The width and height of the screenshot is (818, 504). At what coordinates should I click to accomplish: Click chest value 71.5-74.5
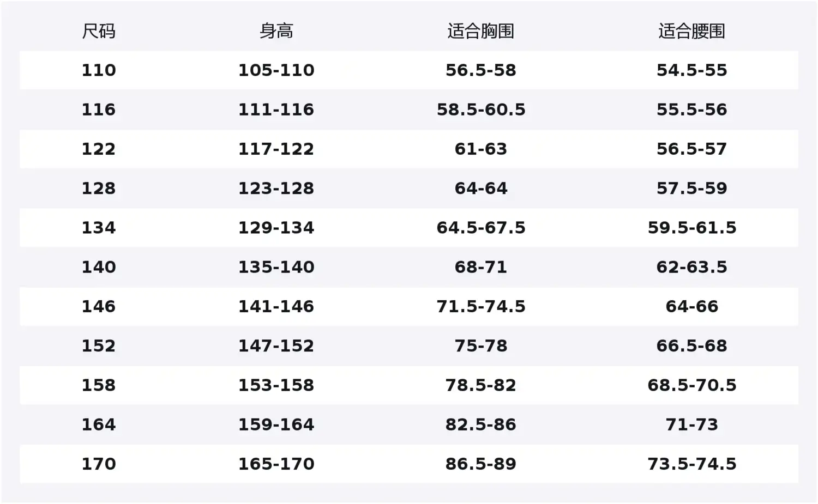[480, 306]
